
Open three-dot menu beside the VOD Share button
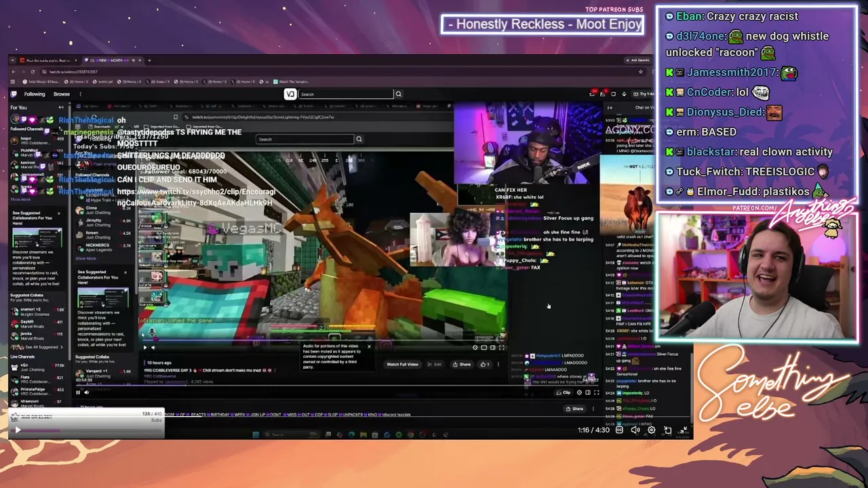[x=593, y=409]
